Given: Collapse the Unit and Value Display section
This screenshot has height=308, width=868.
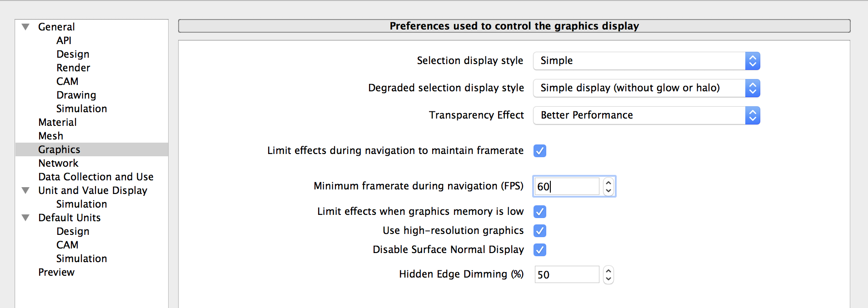Looking at the screenshot, I should 25,190.
